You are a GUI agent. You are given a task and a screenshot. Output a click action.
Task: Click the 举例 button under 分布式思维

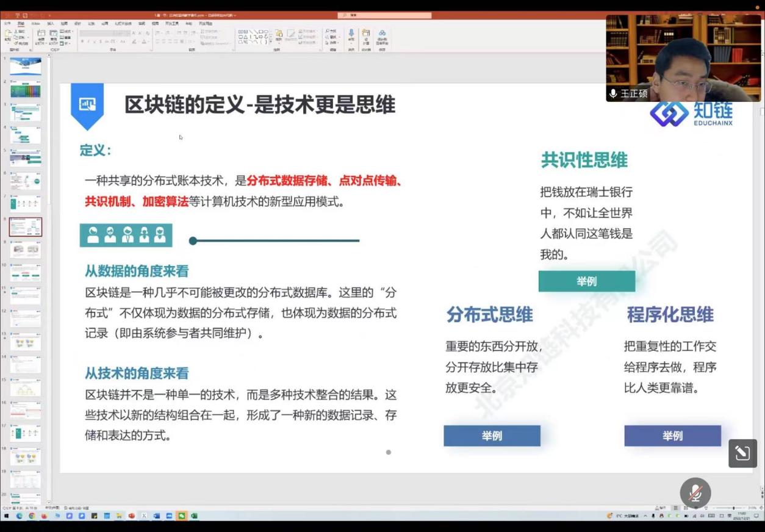click(492, 436)
